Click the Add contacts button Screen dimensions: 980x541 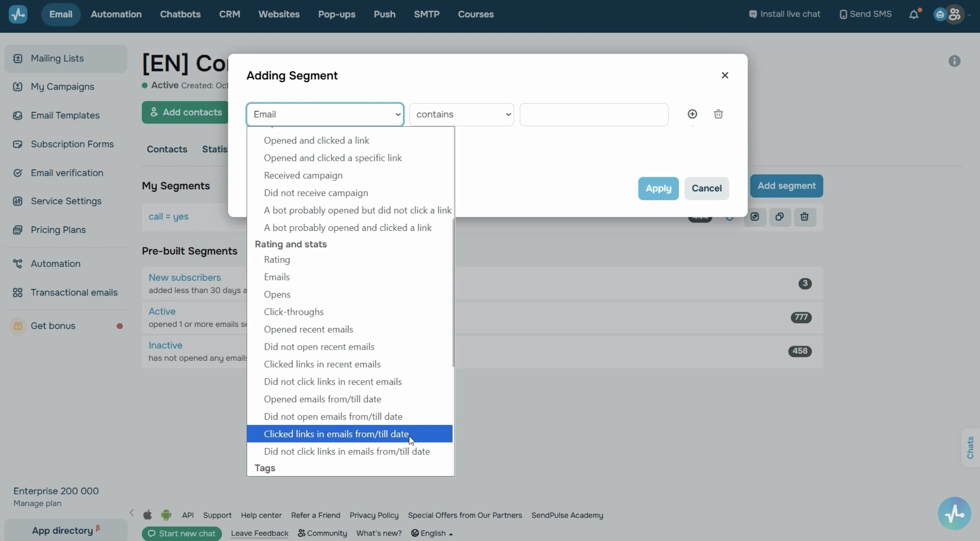click(186, 112)
